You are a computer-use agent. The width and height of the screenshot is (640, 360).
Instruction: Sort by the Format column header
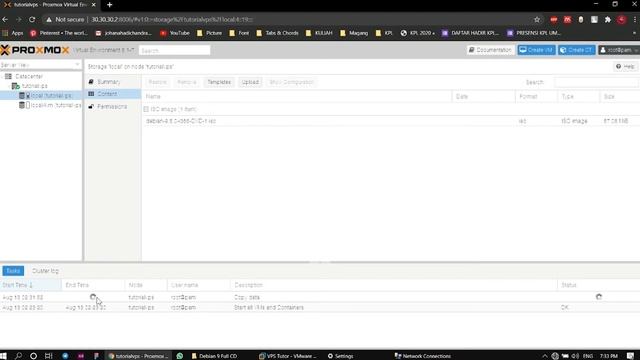tap(536, 96)
